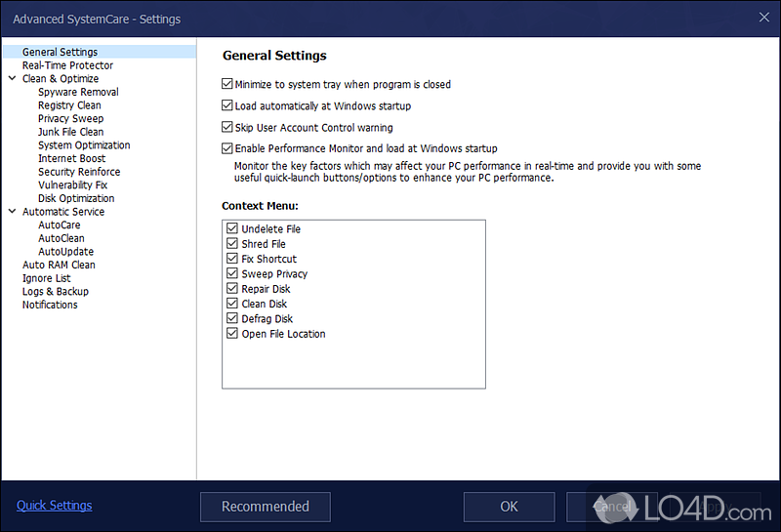Close the Settings window with the X
The height and width of the screenshot is (532, 781).
click(762, 18)
